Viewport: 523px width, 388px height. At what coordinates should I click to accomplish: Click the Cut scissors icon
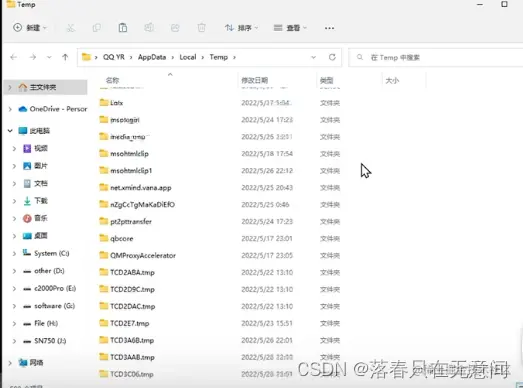pos(70,28)
